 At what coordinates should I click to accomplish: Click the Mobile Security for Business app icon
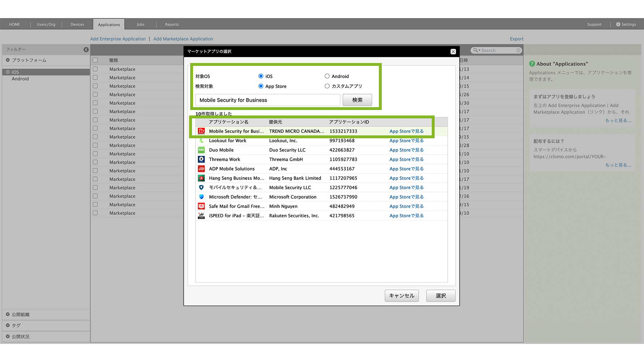pyautogui.click(x=201, y=131)
